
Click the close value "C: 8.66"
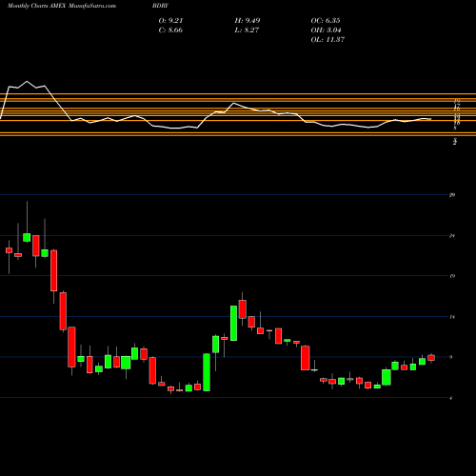click(170, 30)
